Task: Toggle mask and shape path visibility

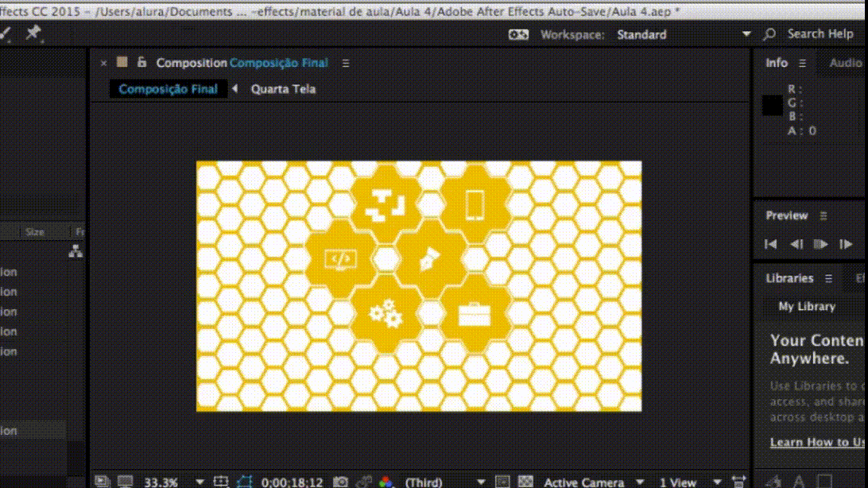Action: 245,482
